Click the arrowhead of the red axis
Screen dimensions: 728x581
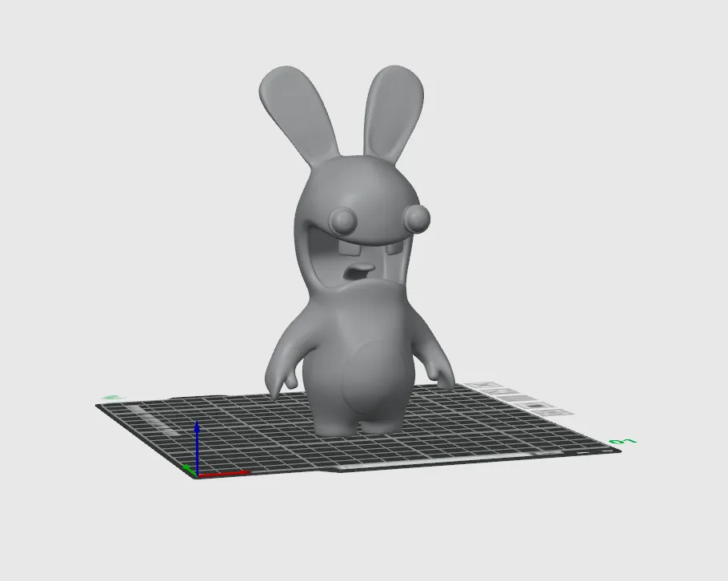point(246,473)
